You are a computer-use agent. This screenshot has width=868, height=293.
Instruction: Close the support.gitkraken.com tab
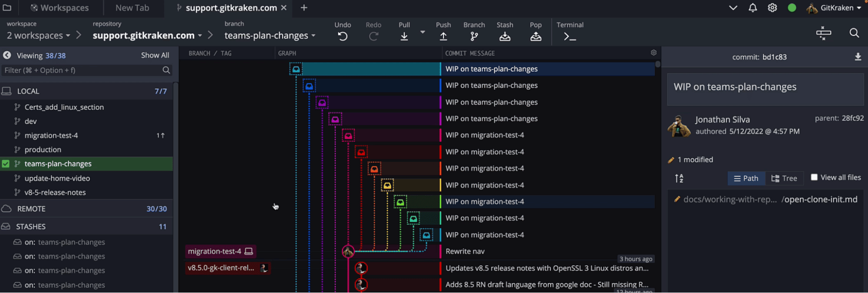[x=284, y=8]
